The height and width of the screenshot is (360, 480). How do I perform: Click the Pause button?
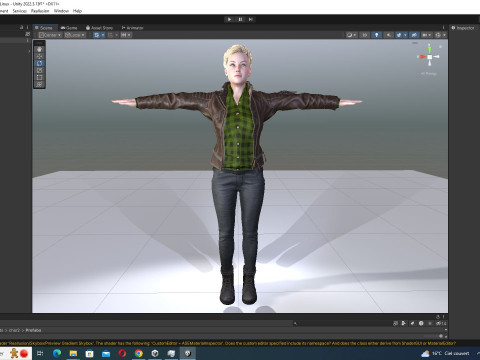[x=240, y=19]
